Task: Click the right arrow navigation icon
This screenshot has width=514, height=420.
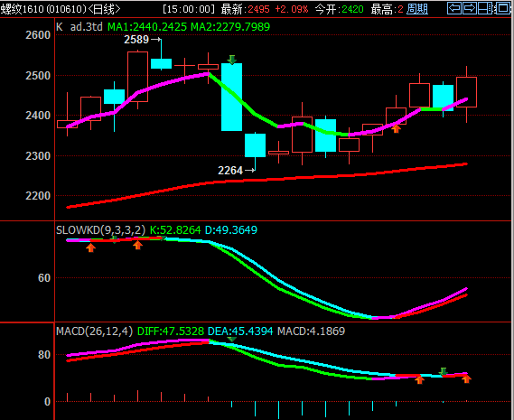Action: click(x=470, y=8)
